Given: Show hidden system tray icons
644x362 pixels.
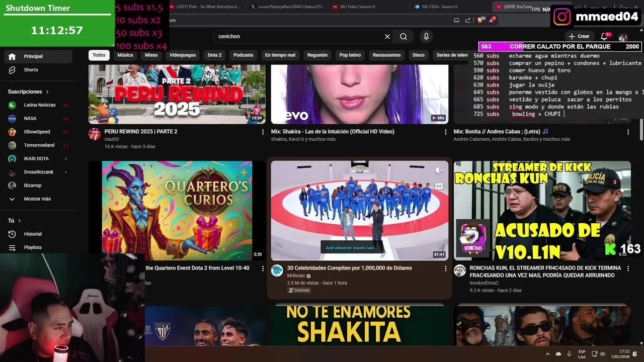Looking at the screenshot, I should (547, 354).
